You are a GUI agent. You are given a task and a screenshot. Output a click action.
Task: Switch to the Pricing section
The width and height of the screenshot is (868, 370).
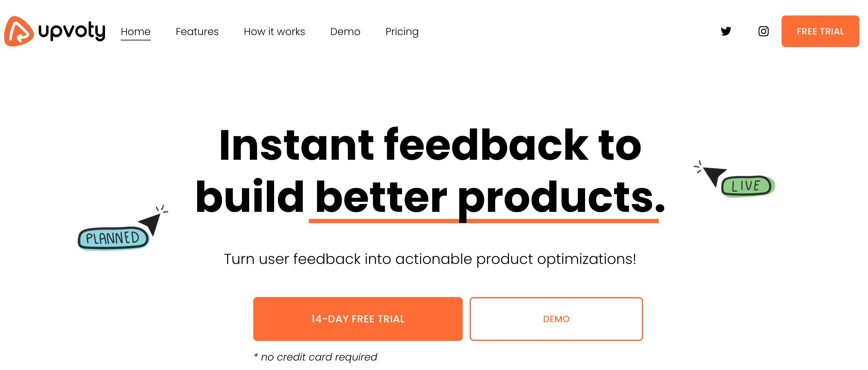pos(402,31)
